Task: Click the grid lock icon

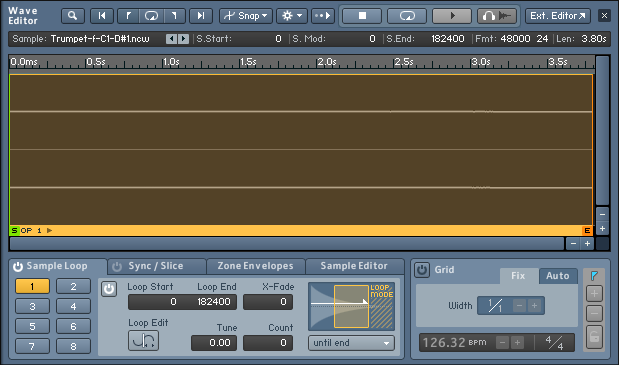Action: [594, 337]
